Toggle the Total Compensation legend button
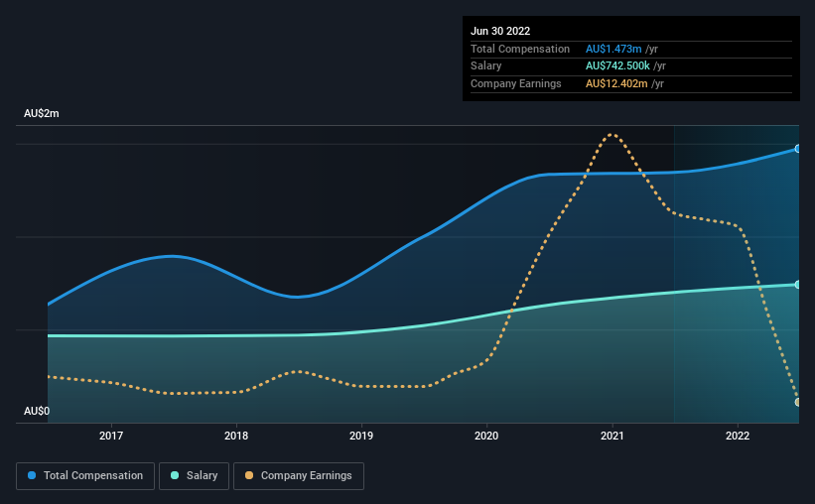Viewport: 815px width, 504px height. 85,476
